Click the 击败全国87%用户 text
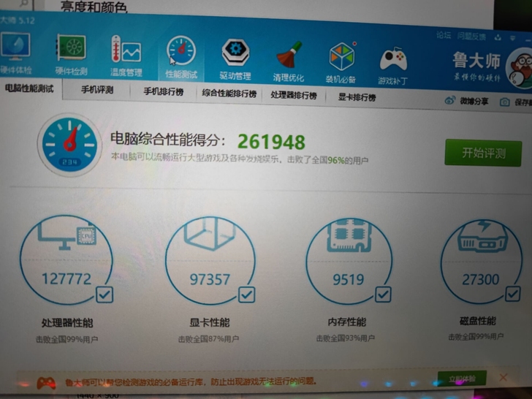The width and height of the screenshot is (532, 399). (x=208, y=339)
